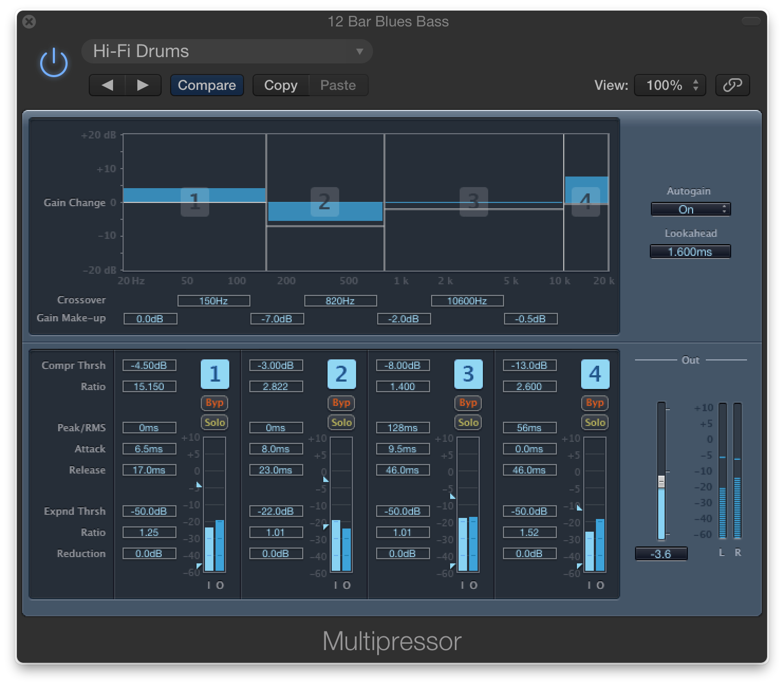Solo band 2

(341, 422)
